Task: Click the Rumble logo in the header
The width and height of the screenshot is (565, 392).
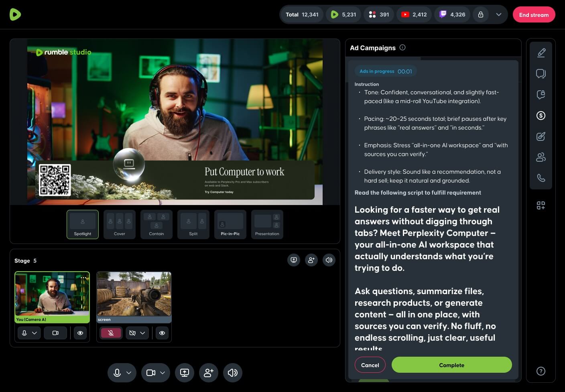Action: 15,14
